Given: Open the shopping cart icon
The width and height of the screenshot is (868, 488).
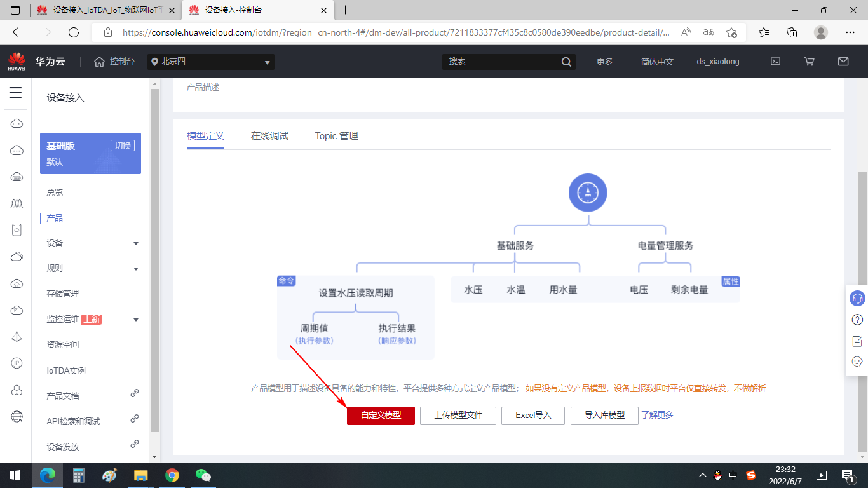Looking at the screenshot, I should click(809, 62).
